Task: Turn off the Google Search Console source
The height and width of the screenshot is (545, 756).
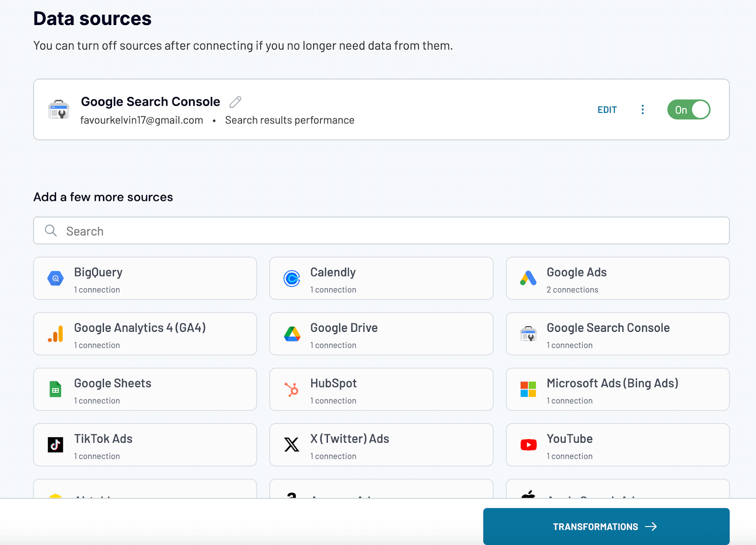Action: tap(688, 109)
